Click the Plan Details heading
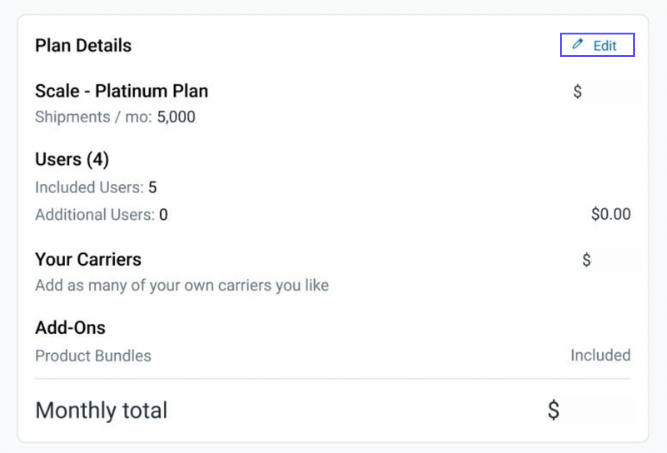This screenshot has width=667, height=453. [x=83, y=46]
